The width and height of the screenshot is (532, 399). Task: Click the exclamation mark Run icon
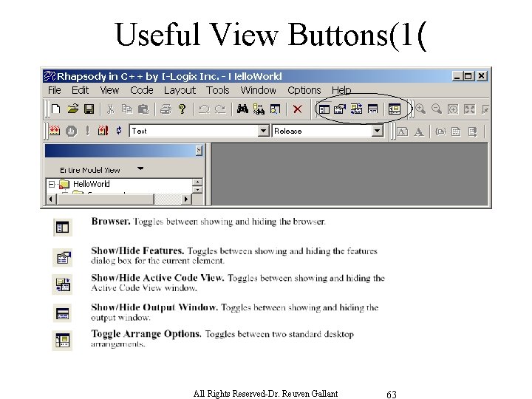point(87,131)
